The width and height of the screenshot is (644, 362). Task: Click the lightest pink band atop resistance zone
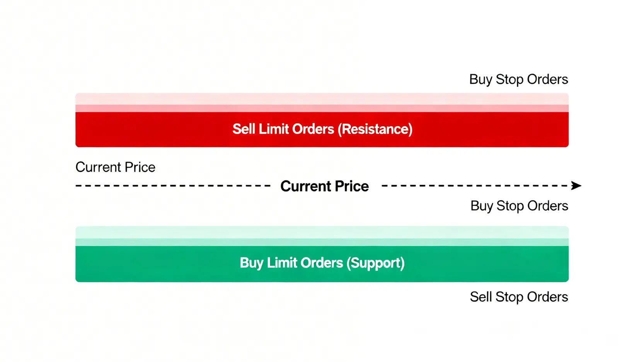click(322, 99)
